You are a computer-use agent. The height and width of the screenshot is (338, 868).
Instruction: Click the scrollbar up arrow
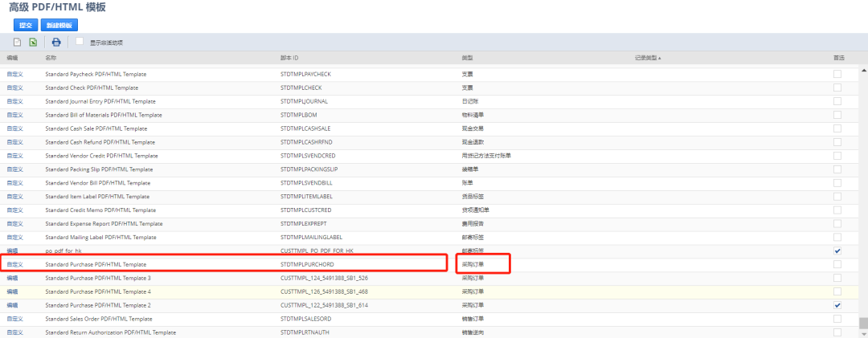pos(863,71)
